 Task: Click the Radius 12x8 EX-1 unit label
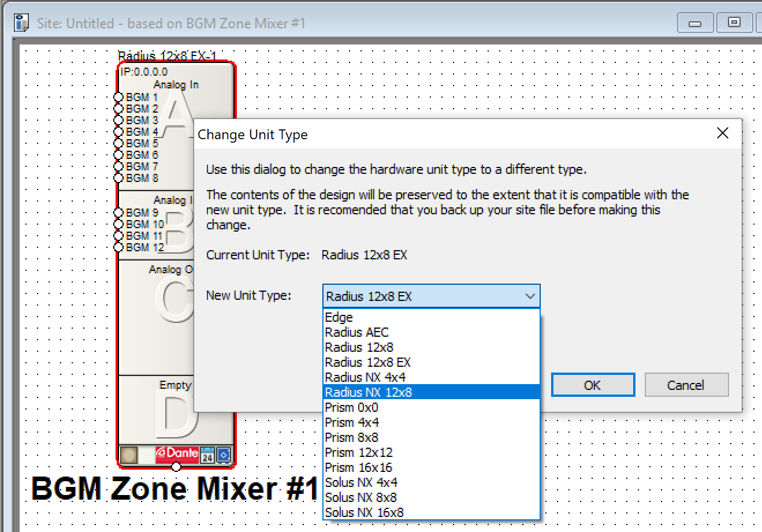coord(167,55)
